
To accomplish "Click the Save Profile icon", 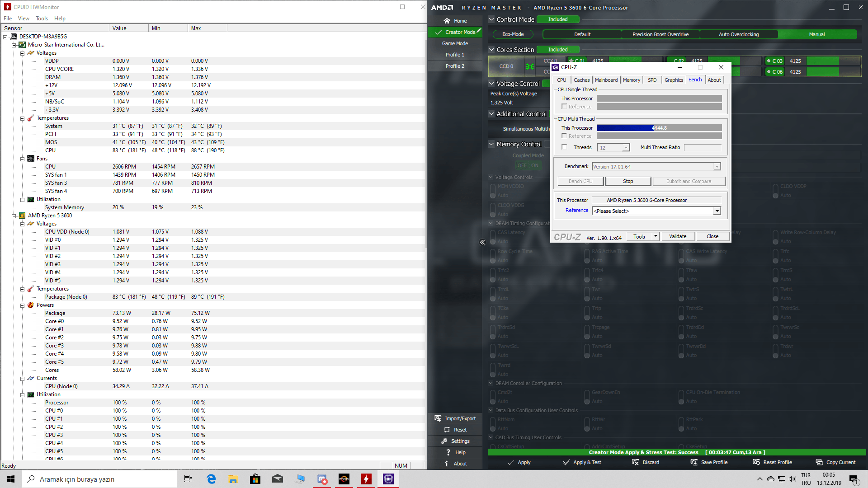I will (x=694, y=462).
